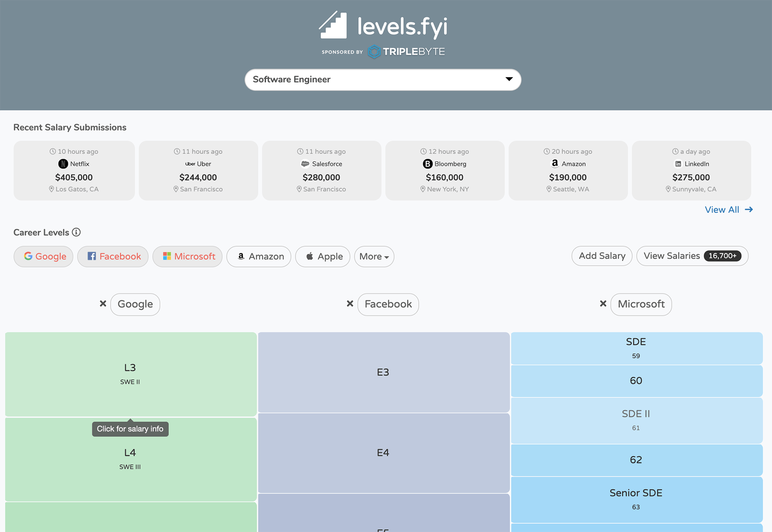This screenshot has width=772, height=532.
Task: Remove Google from career levels comparison
Action: click(x=103, y=304)
